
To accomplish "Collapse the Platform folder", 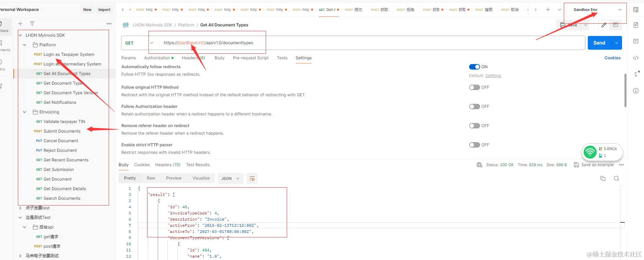I will [24, 45].
